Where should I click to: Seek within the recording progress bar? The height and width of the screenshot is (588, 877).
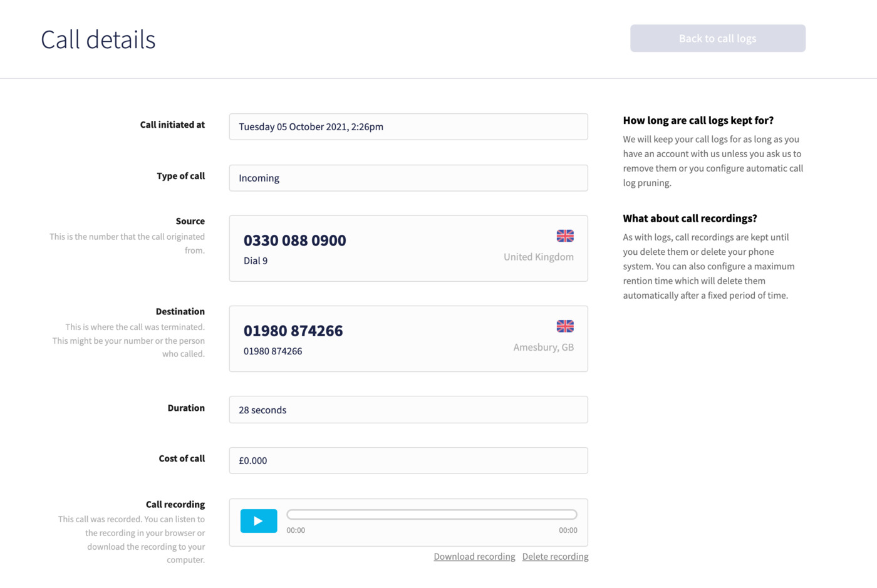(x=432, y=515)
